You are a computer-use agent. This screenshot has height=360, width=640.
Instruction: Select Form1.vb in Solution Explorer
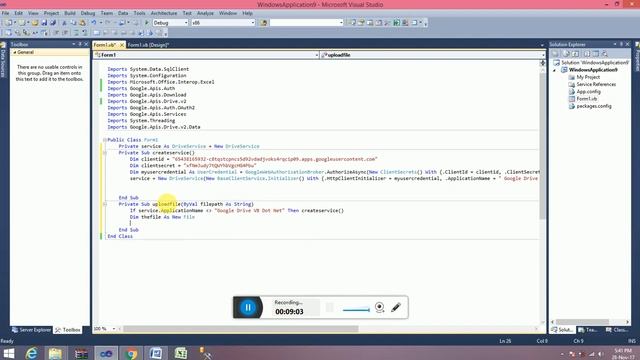click(586, 99)
